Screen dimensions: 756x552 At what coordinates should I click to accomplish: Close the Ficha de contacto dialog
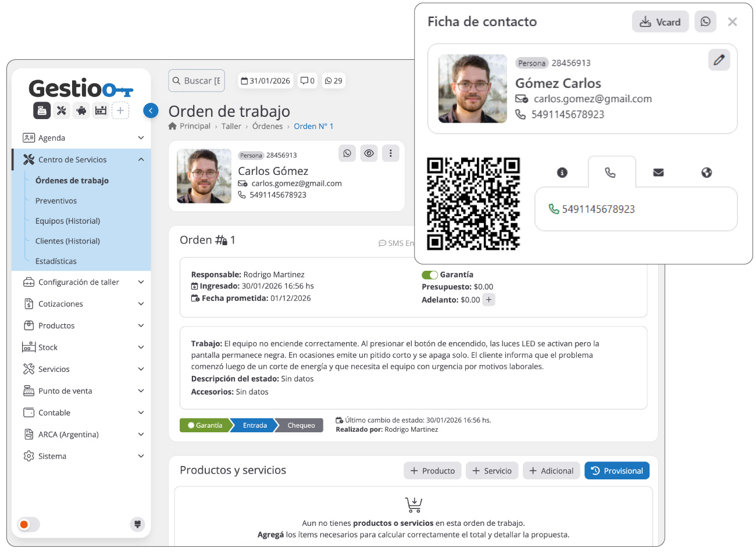pyautogui.click(x=733, y=22)
